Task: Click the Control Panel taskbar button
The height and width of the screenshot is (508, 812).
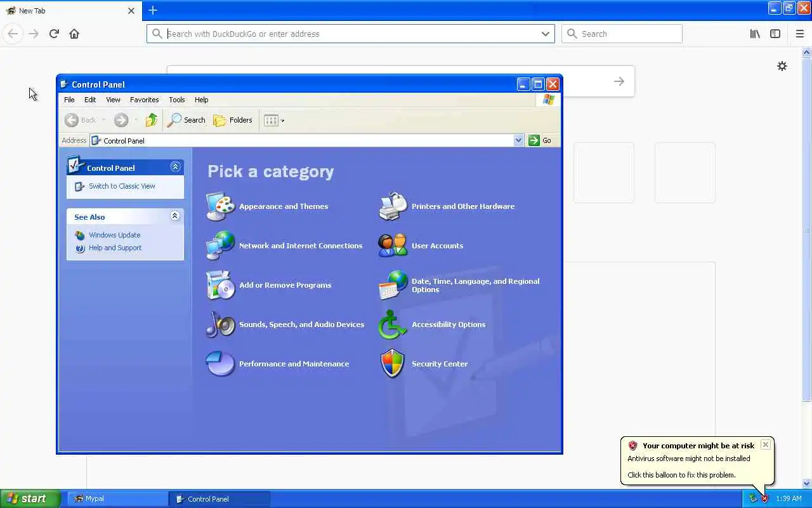Action: click(219, 498)
